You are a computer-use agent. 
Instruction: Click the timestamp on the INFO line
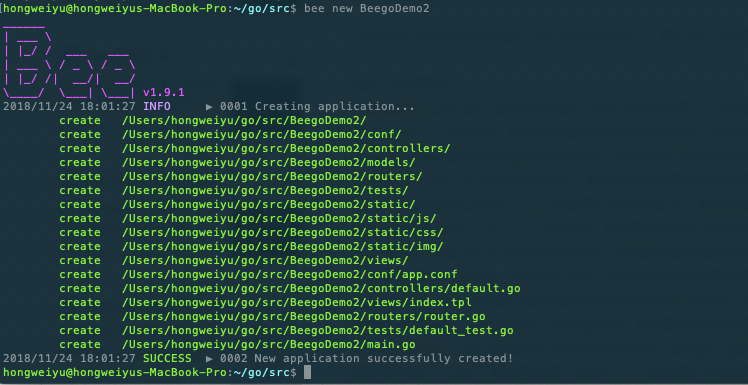69,106
